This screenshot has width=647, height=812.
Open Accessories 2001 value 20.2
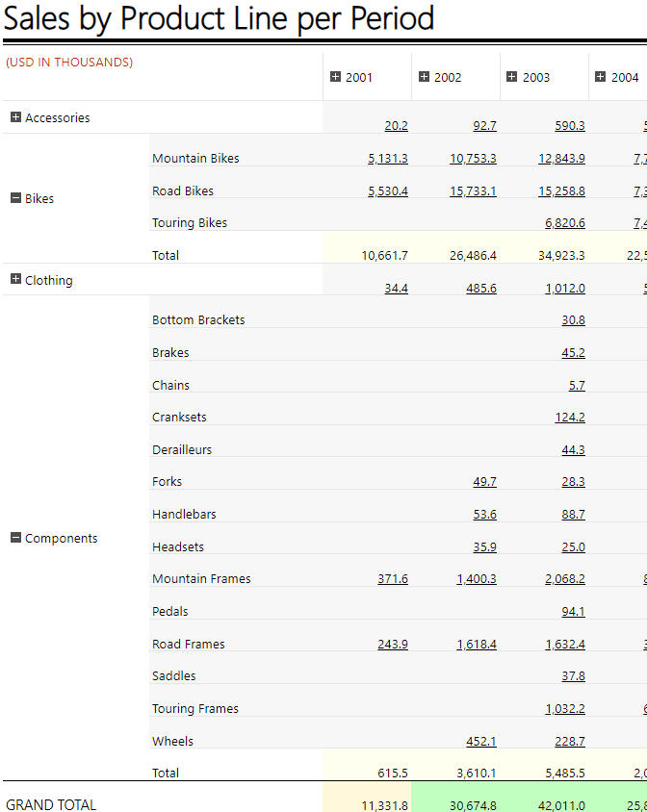[x=396, y=126]
